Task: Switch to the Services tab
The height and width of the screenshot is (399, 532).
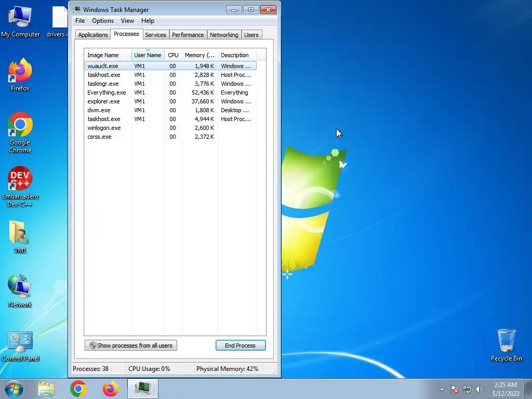Action: point(155,35)
